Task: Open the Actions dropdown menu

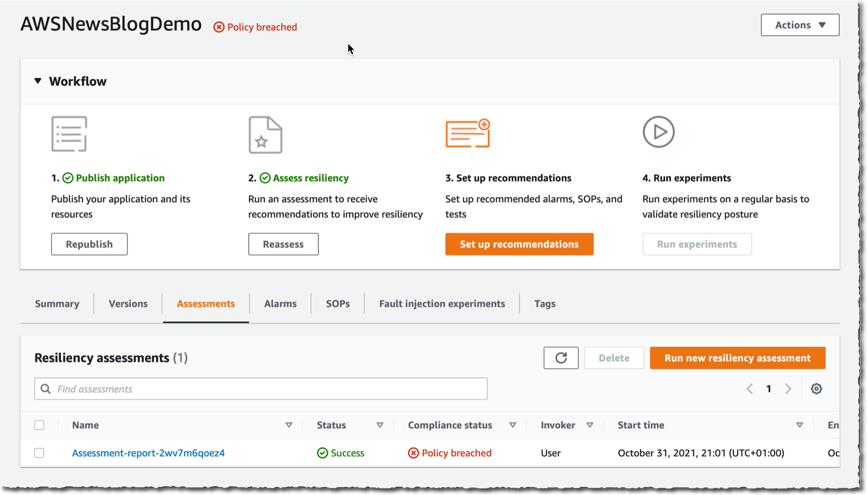Action: [800, 25]
